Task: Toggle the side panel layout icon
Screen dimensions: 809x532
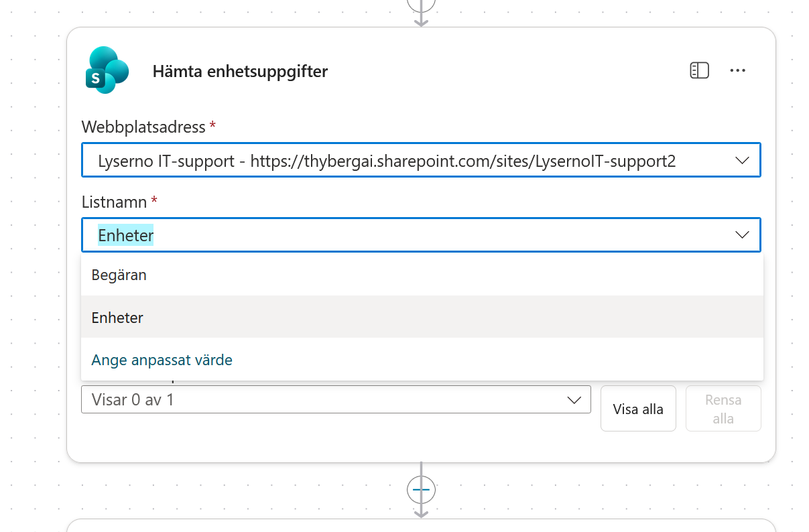Action: pos(699,70)
